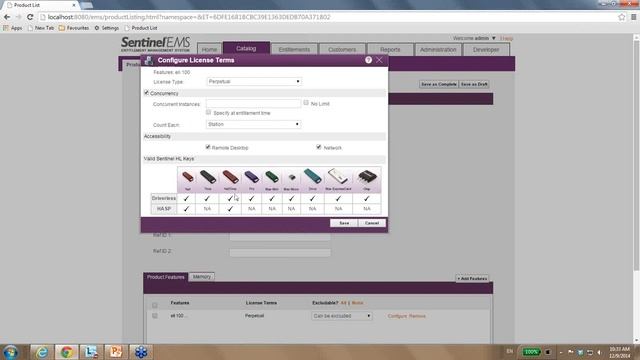Toggle the Remote Desktop checkbox
640x360 pixels.
pyautogui.click(x=208, y=147)
